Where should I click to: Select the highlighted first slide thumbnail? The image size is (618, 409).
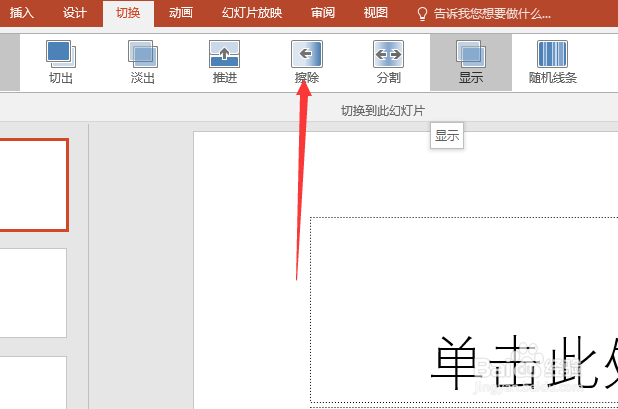34,185
